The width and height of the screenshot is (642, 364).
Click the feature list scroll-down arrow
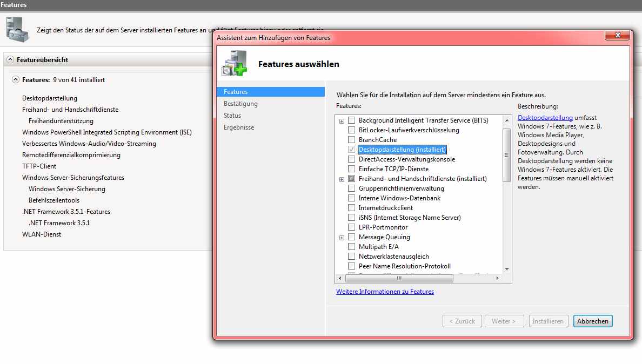(x=507, y=269)
